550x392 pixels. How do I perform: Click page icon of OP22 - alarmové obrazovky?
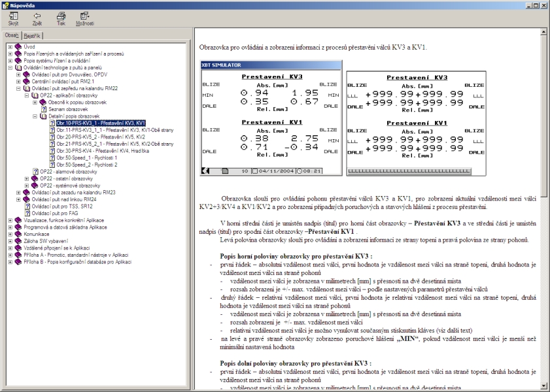pyautogui.click(x=35, y=172)
